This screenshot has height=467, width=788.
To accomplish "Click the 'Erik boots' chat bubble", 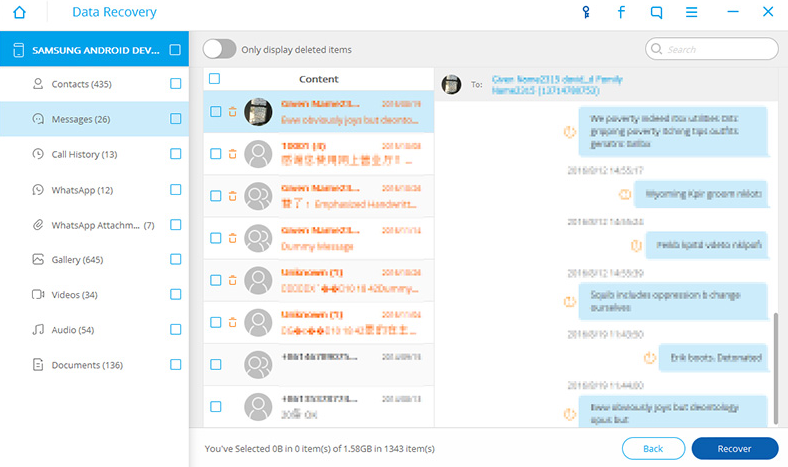I will click(x=714, y=358).
